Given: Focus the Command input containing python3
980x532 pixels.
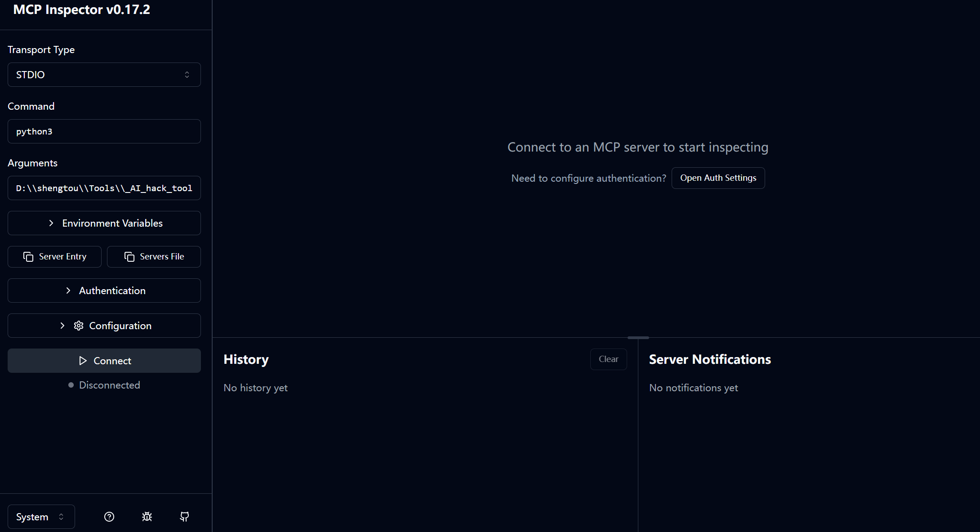Looking at the screenshot, I should click(x=104, y=131).
